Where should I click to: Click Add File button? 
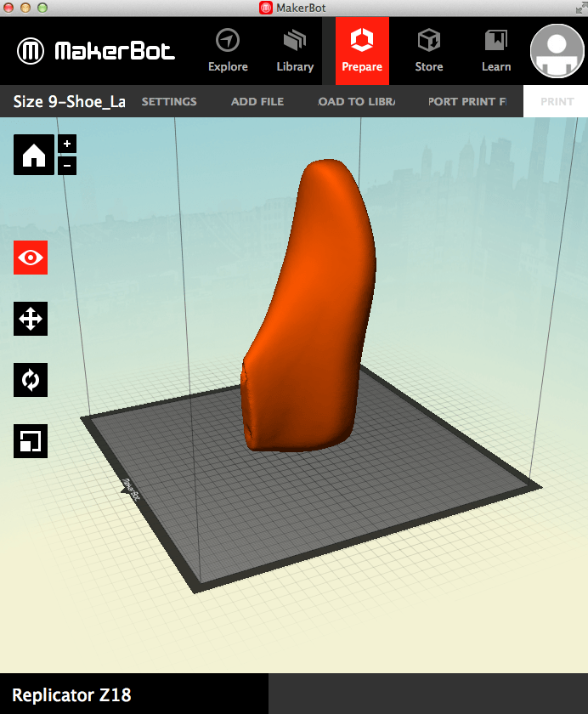(257, 102)
